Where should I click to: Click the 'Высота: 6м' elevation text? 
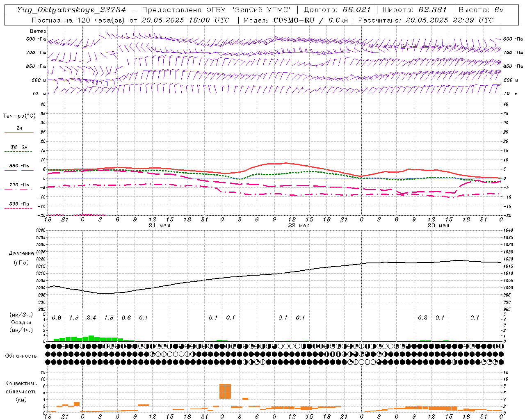coord(481,10)
